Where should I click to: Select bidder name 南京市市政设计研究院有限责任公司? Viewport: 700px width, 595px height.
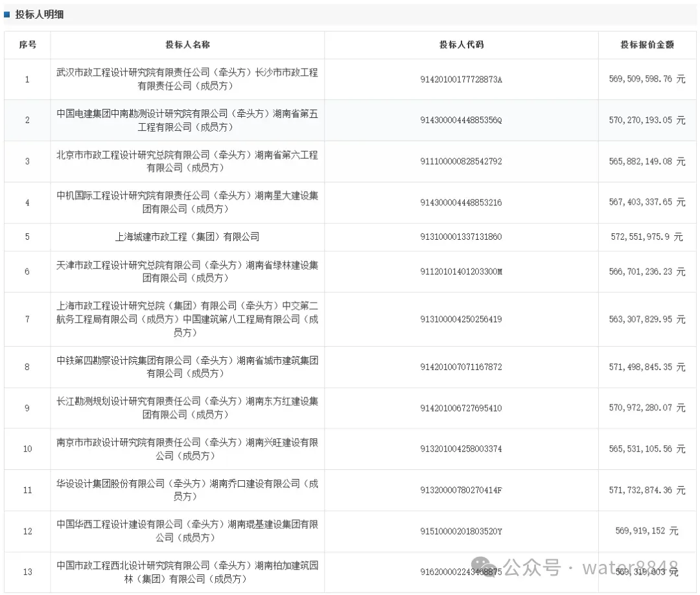[128, 442]
